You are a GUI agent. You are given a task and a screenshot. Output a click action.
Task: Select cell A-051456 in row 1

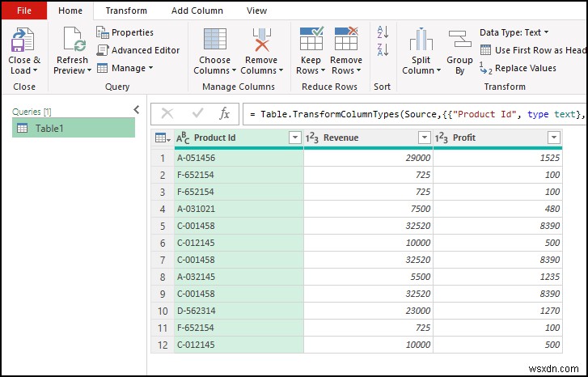click(239, 158)
